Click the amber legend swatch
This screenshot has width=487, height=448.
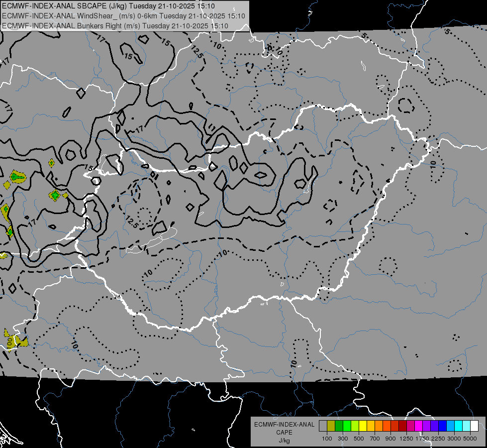(371, 426)
